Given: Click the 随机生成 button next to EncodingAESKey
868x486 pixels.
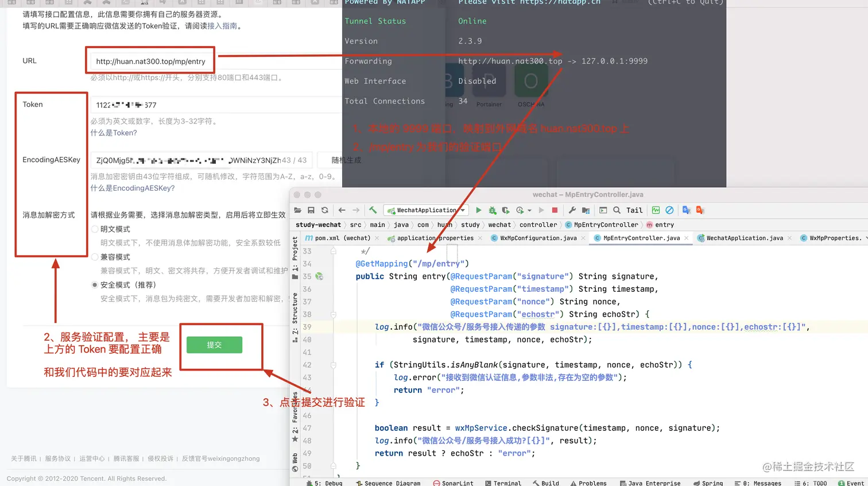Looking at the screenshot, I should pos(346,160).
